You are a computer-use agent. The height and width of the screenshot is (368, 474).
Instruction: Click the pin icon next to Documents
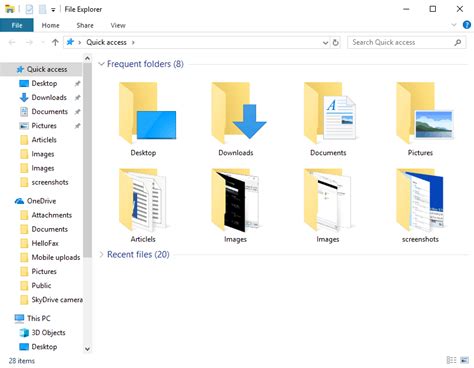click(x=77, y=112)
